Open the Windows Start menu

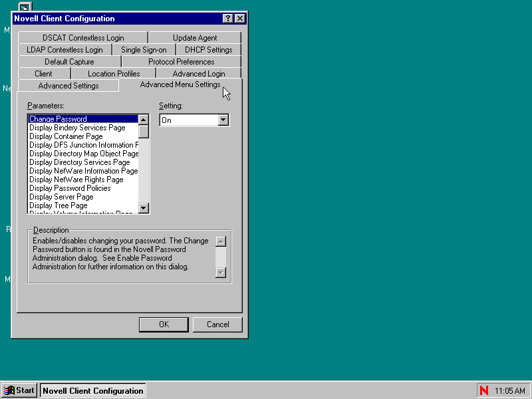[19, 390]
